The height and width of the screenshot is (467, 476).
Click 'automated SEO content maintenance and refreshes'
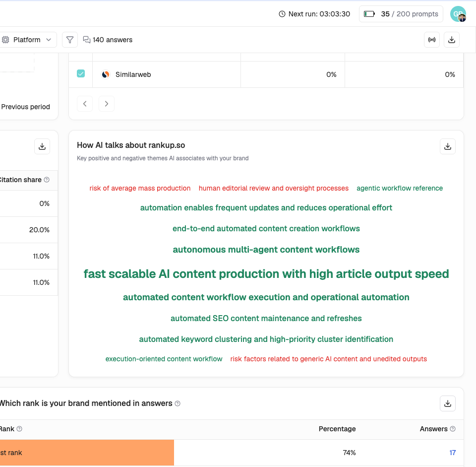tap(266, 319)
